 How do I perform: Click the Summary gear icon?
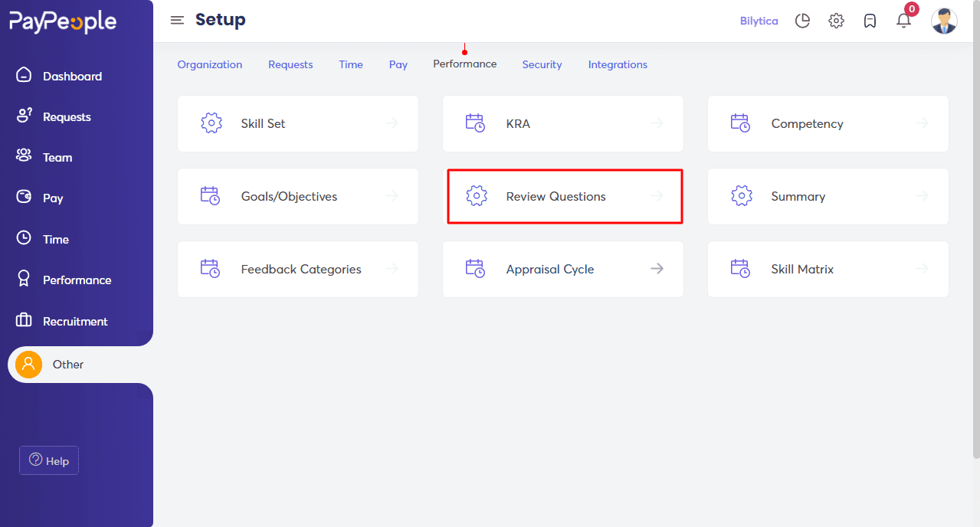742,196
